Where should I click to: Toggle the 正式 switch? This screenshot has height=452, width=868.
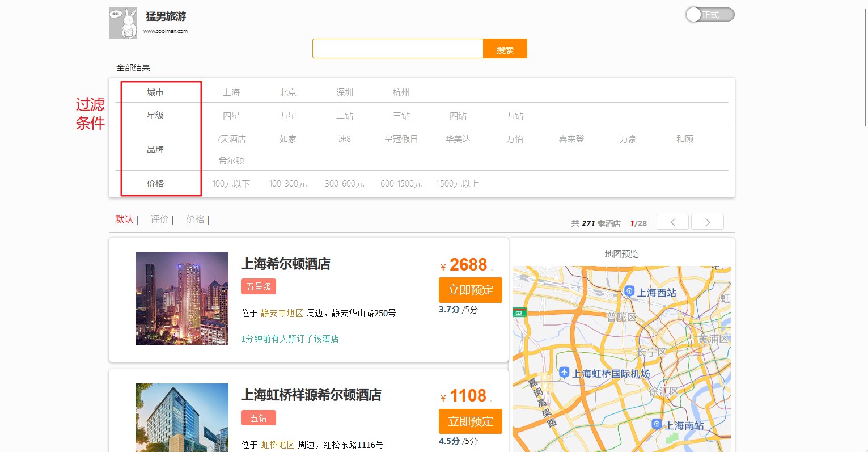tap(710, 15)
